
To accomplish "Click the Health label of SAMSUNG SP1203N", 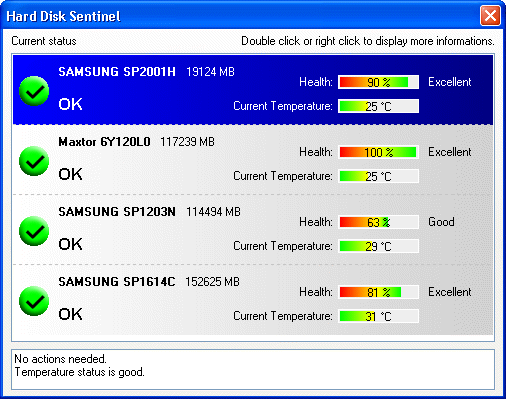I will pos(316,222).
